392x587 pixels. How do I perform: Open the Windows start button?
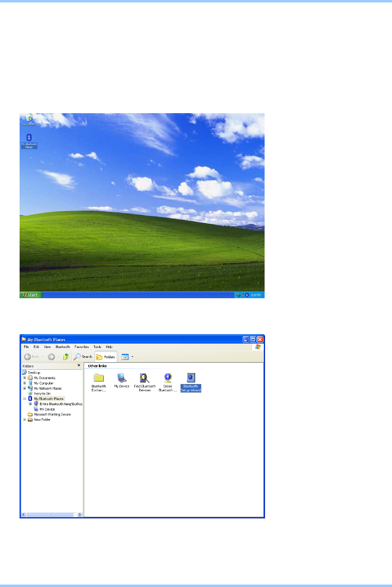pyautogui.click(x=31, y=295)
